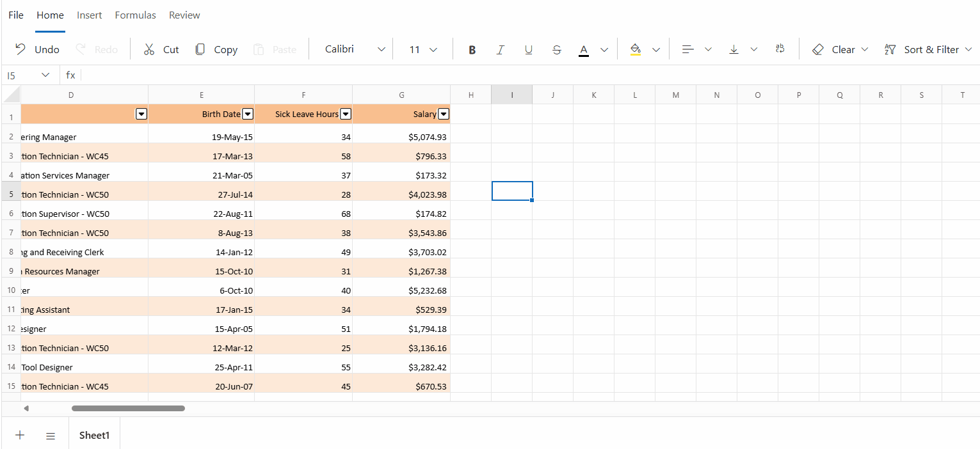Select column G header
Viewport: 980px width, 449px height.
(401, 95)
